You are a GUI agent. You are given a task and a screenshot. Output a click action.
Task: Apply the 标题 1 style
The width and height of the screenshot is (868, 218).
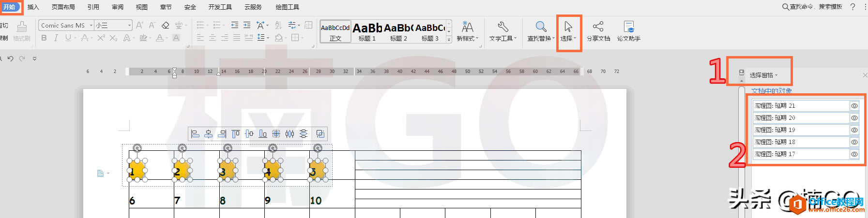(367, 32)
